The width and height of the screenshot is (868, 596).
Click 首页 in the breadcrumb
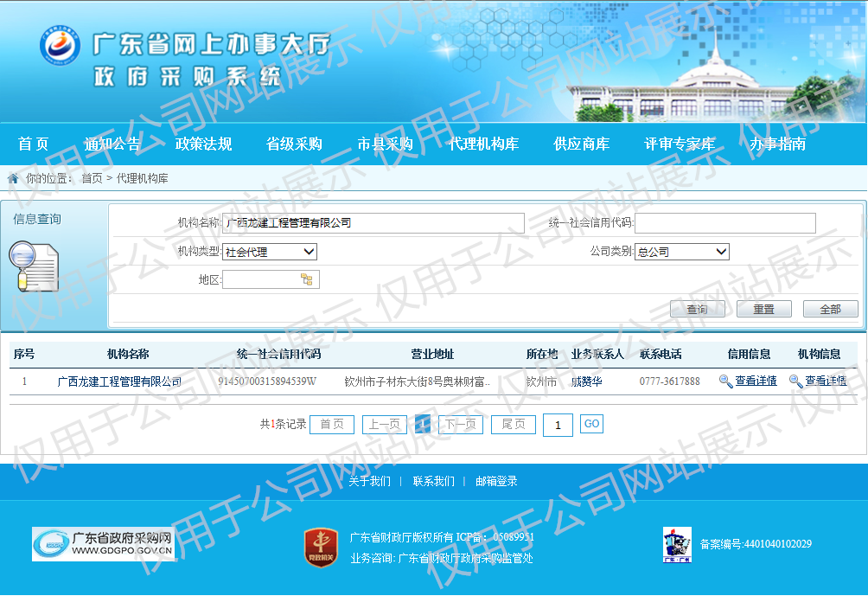(92, 178)
